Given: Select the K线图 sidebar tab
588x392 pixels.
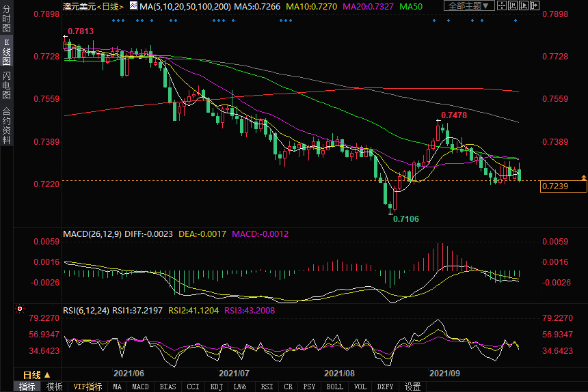Looking at the screenshot, I should (x=6, y=53).
